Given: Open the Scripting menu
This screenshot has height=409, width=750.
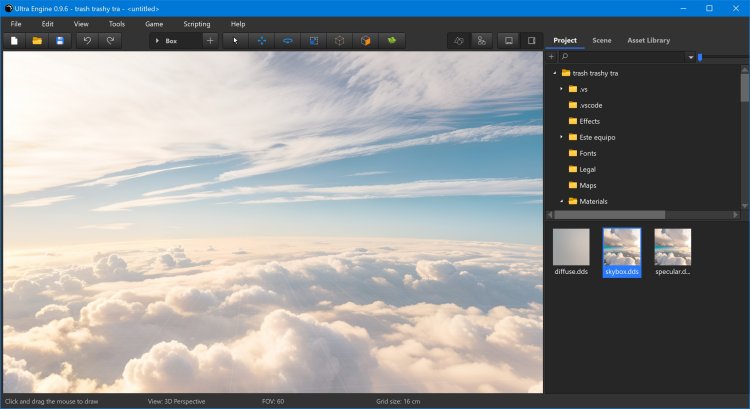Looking at the screenshot, I should 196,23.
